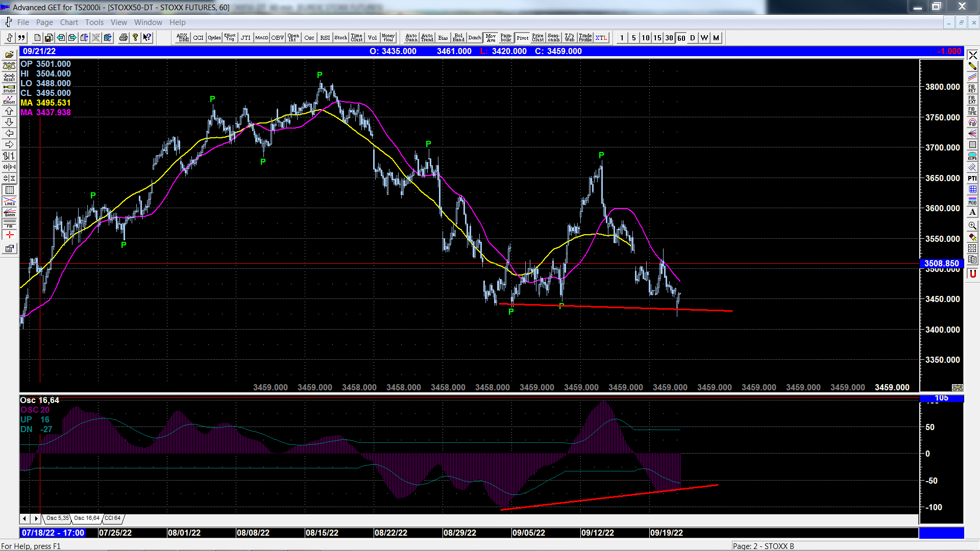Open the Chart menu
The image size is (980, 551).
tap(69, 22)
